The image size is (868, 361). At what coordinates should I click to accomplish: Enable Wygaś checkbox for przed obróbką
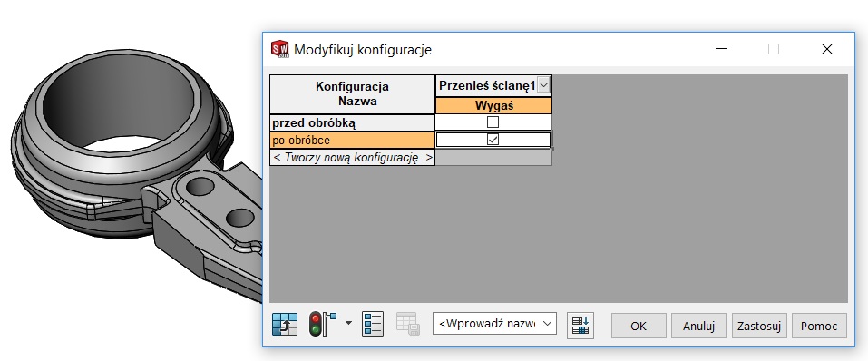pos(493,122)
